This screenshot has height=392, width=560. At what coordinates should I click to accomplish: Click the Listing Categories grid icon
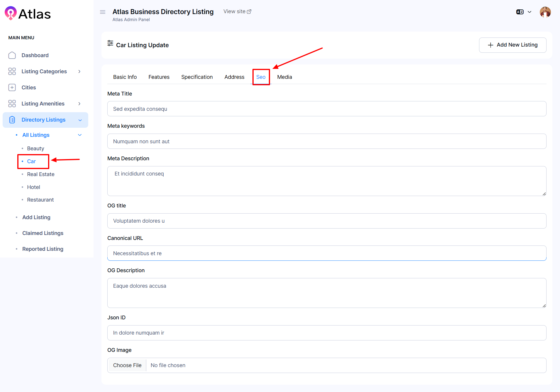pos(12,71)
